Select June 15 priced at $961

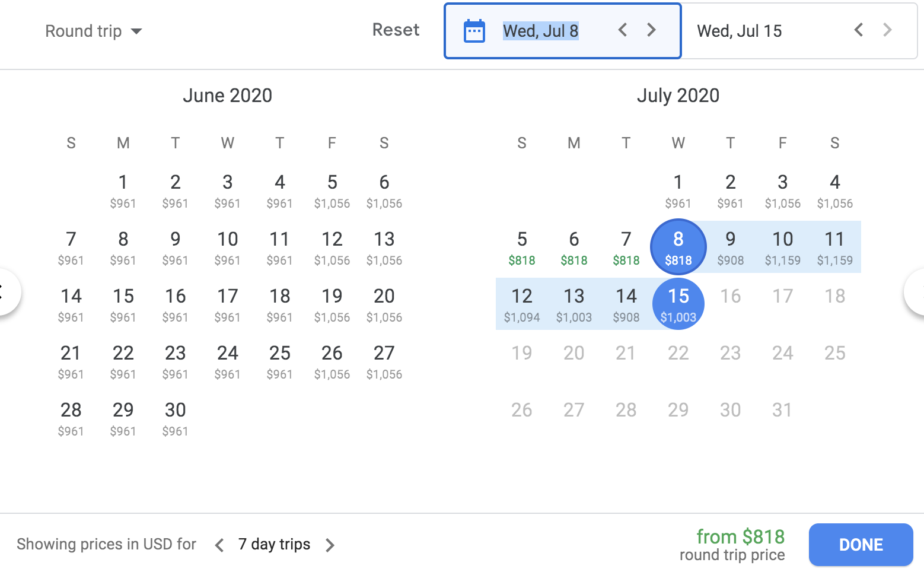[x=123, y=304]
